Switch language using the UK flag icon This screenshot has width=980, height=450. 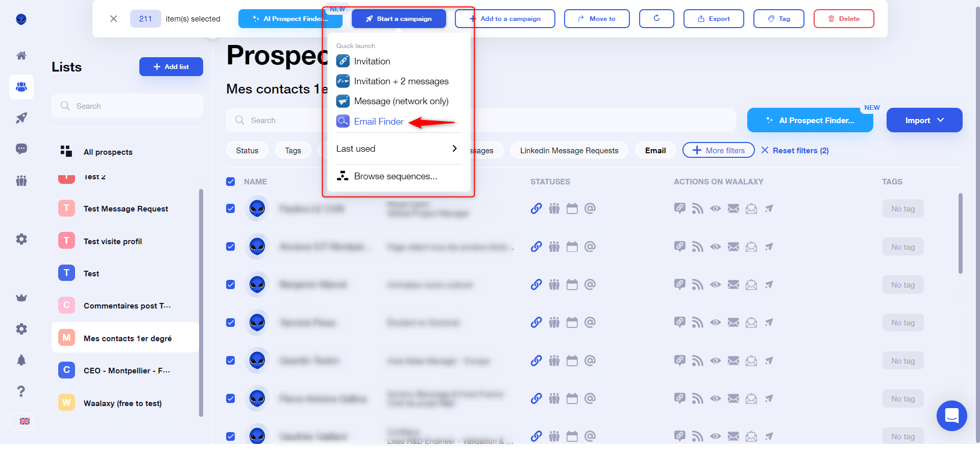(24, 421)
